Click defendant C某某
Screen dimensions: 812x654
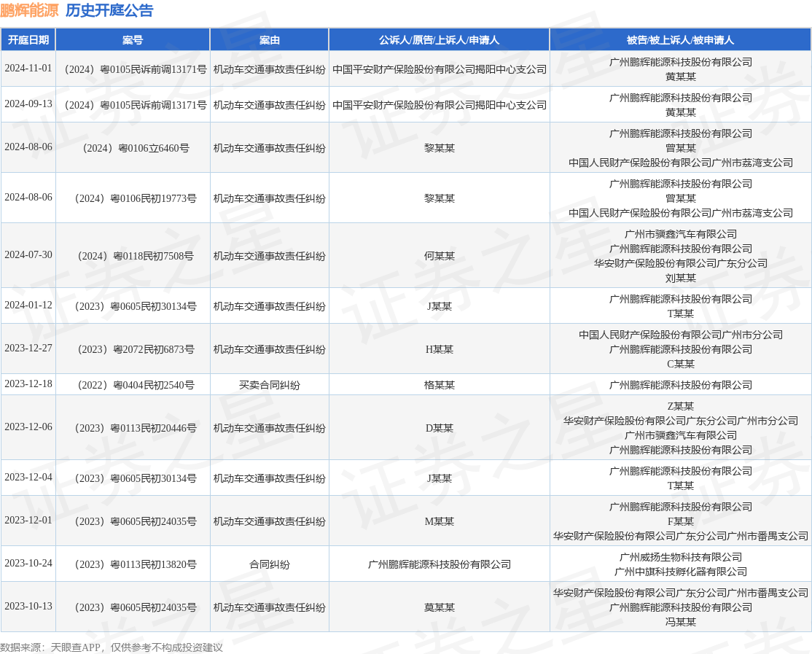[681, 364]
